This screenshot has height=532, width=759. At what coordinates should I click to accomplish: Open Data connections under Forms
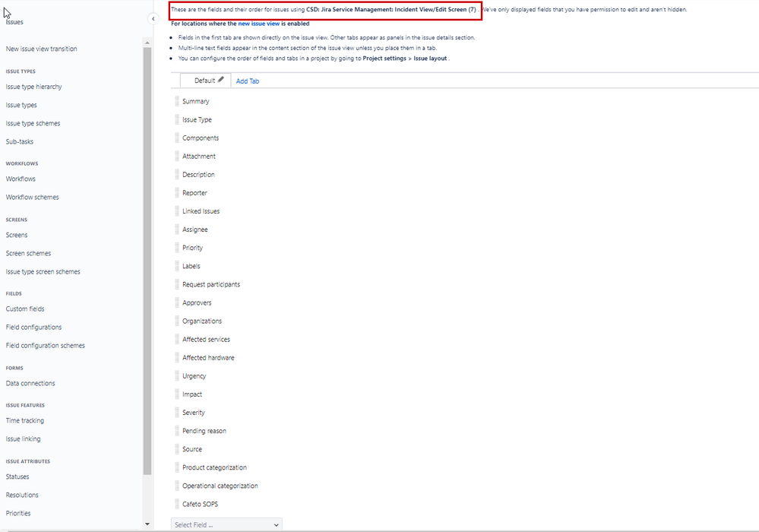(30, 383)
